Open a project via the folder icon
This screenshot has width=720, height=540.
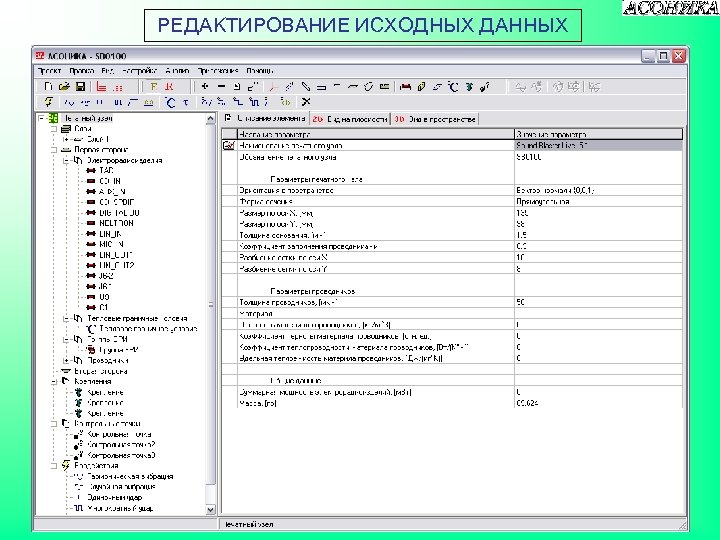(64, 86)
